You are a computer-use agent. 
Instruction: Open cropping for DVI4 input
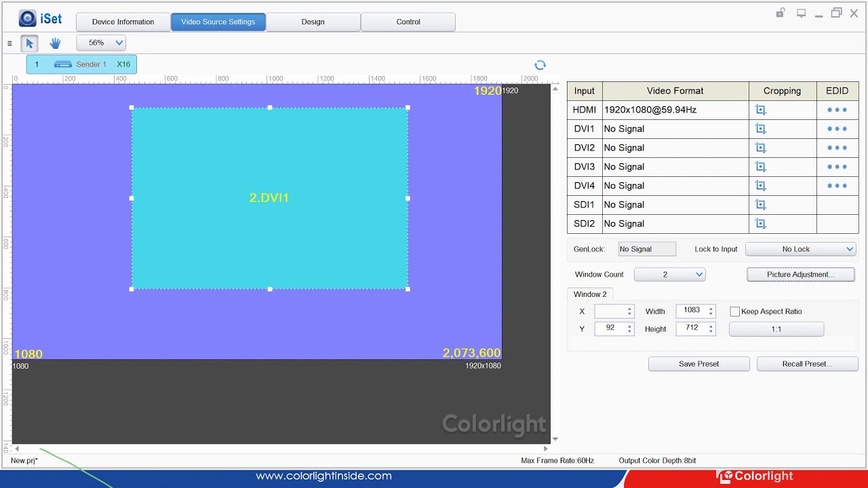coord(760,186)
